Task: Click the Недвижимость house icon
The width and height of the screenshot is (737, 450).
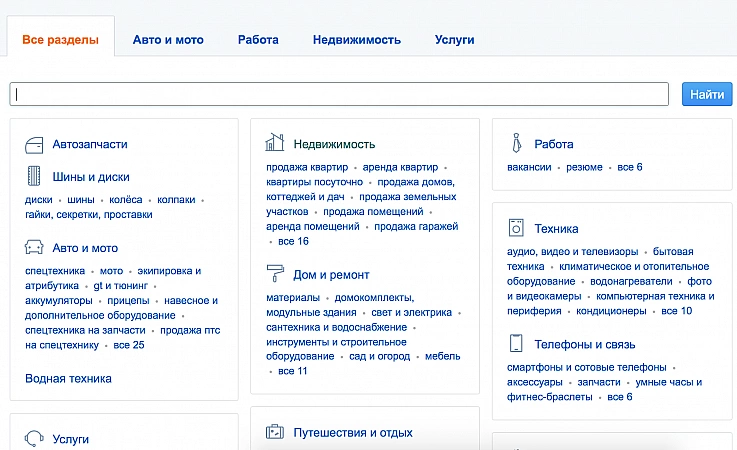Action: 275,143
